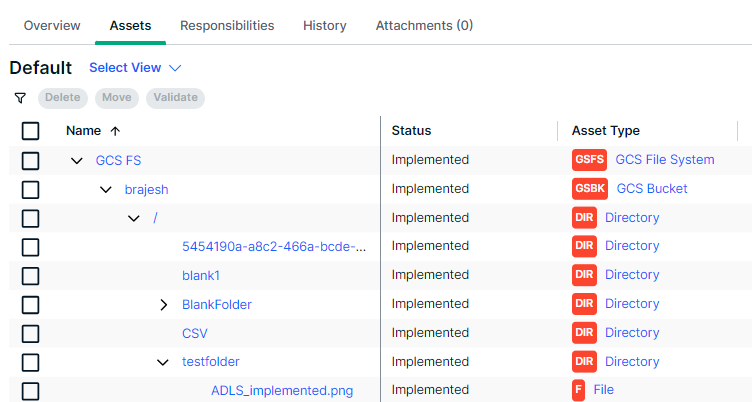
Task: Open the Select View dropdown
Action: click(x=135, y=68)
